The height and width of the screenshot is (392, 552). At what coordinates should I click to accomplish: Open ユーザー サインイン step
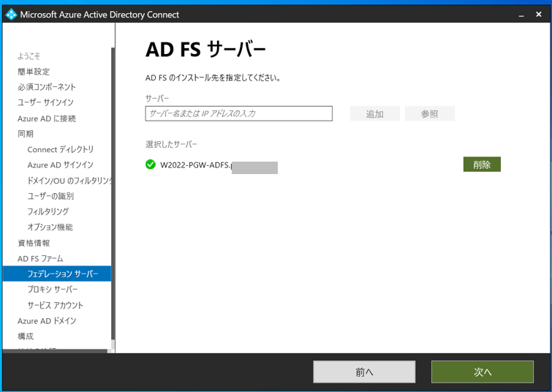pyautogui.click(x=46, y=102)
